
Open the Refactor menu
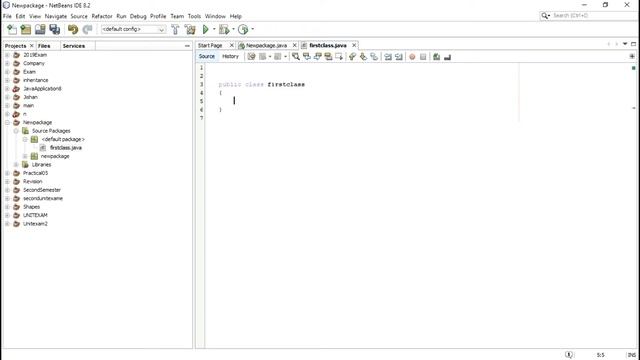pos(102,16)
